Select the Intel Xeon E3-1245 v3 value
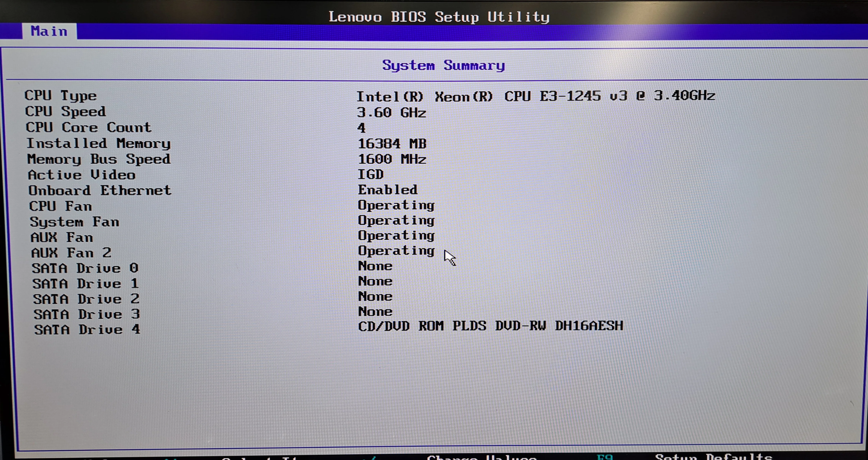This screenshot has height=460, width=868. click(536, 96)
